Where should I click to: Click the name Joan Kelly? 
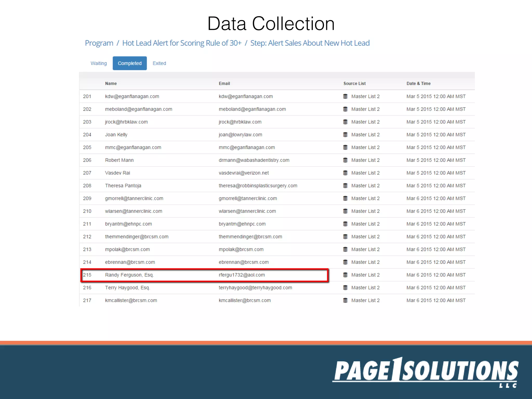point(116,135)
